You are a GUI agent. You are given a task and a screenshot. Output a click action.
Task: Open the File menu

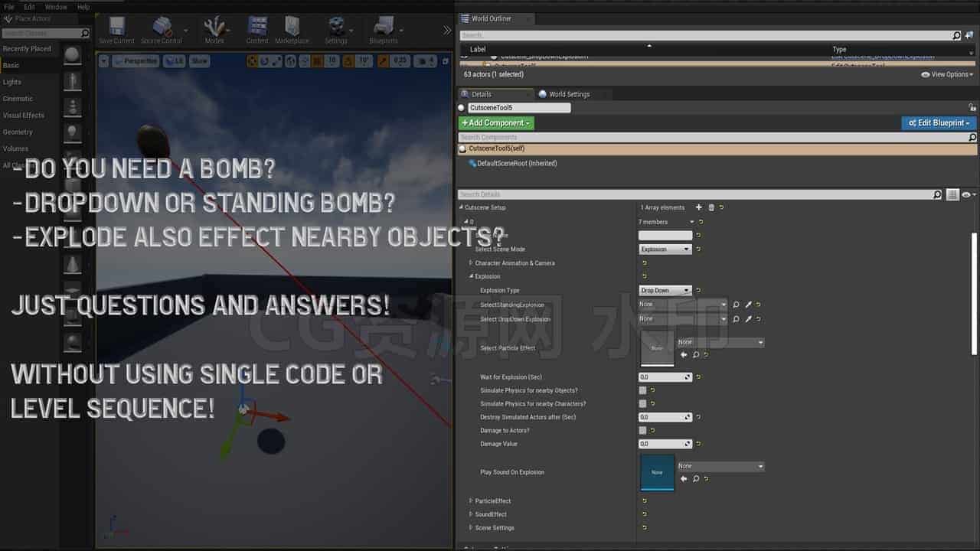click(9, 7)
